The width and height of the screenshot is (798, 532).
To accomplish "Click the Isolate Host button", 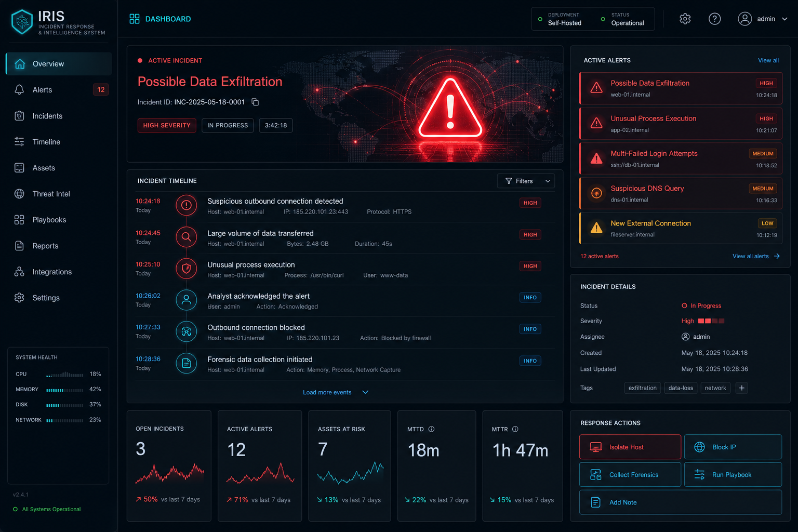I will pyautogui.click(x=630, y=447).
